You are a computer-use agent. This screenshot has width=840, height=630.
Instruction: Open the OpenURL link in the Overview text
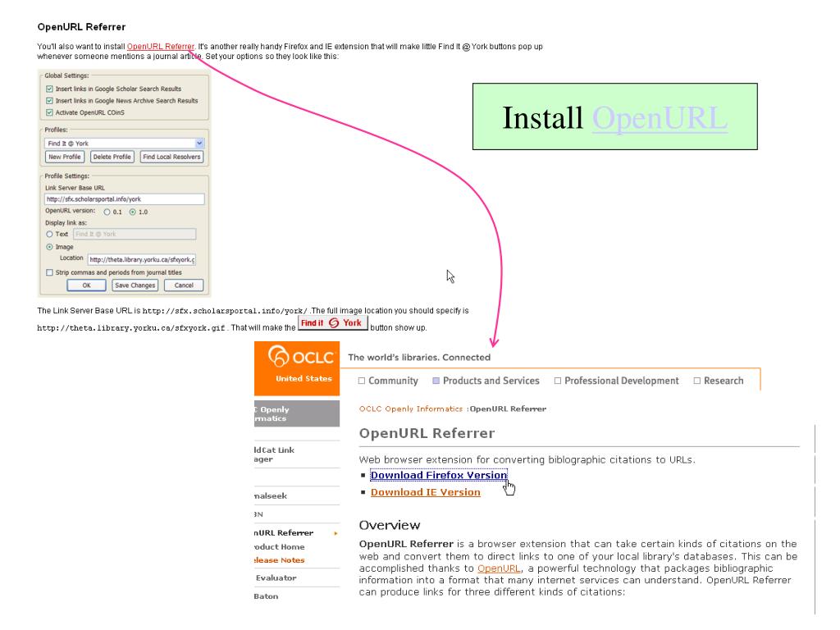click(x=499, y=568)
